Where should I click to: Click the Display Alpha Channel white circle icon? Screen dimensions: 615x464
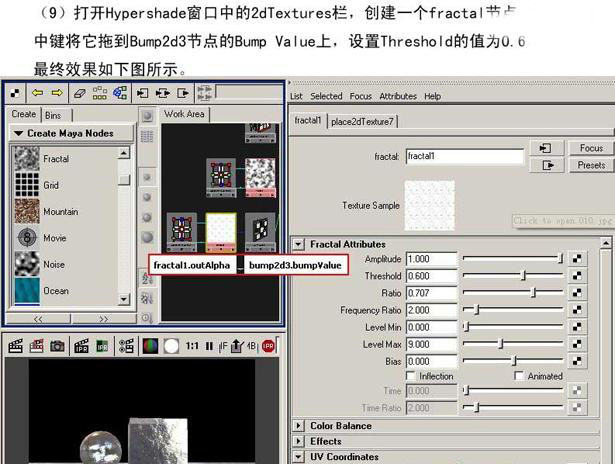tap(171, 346)
